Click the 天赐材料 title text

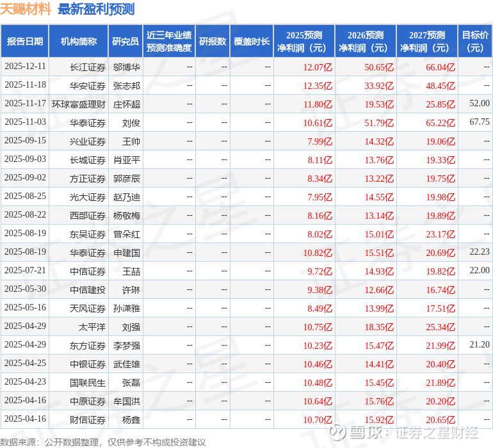tap(26, 9)
